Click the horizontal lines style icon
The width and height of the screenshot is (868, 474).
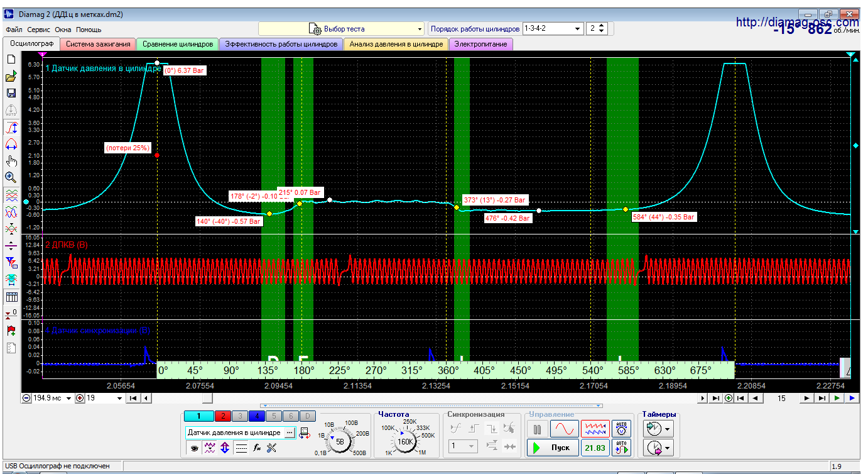[241, 448]
